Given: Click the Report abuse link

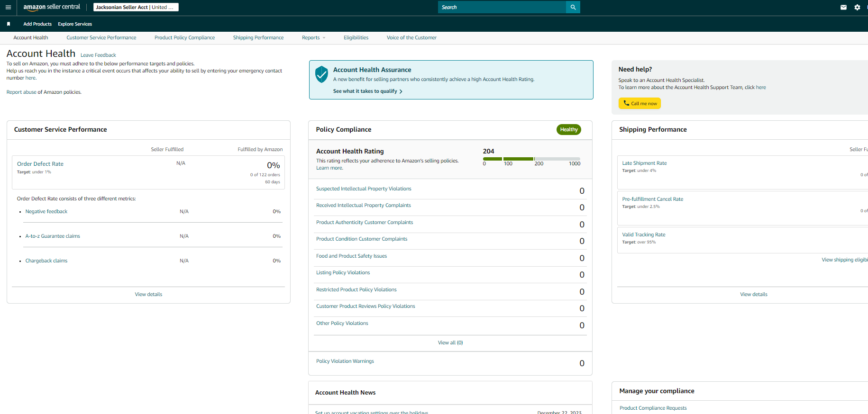Looking at the screenshot, I should [21, 92].
